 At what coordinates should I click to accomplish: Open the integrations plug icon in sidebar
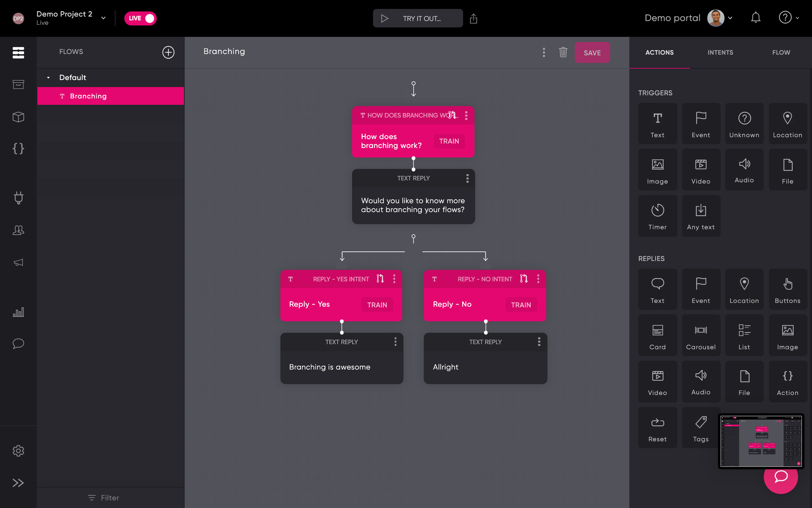[x=18, y=198]
